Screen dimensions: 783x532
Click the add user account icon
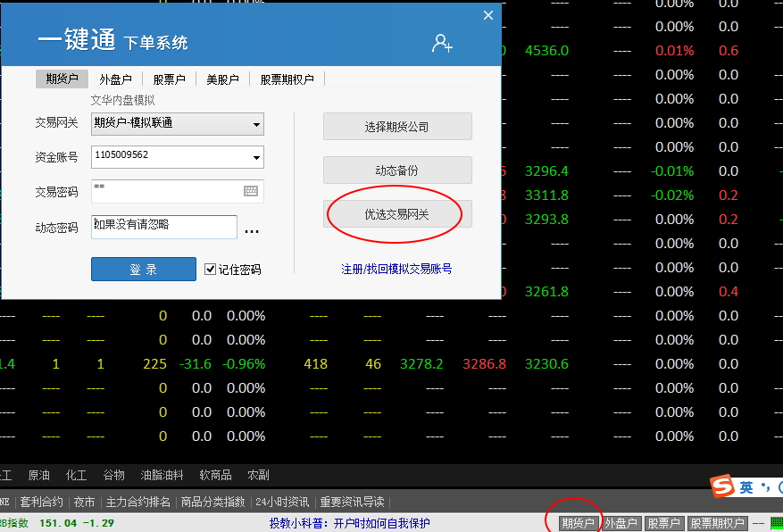[442, 42]
